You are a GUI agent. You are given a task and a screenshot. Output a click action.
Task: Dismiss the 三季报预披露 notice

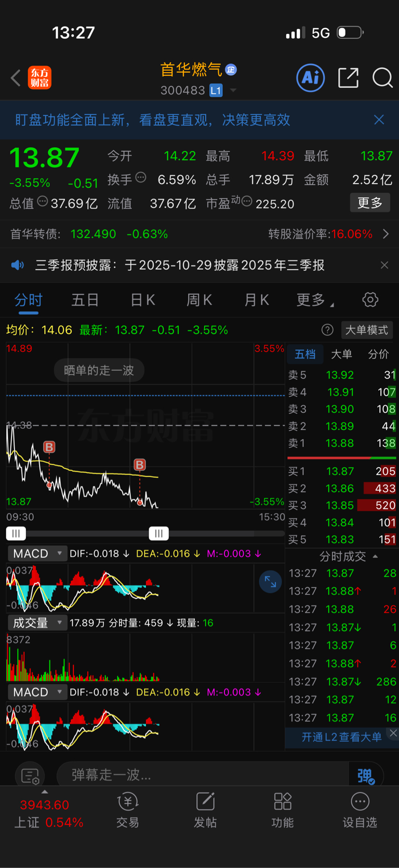coord(384,265)
